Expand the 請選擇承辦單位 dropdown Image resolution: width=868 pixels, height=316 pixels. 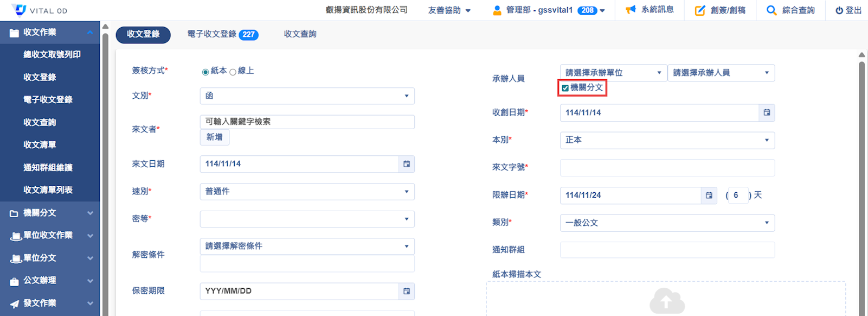(x=613, y=73)
